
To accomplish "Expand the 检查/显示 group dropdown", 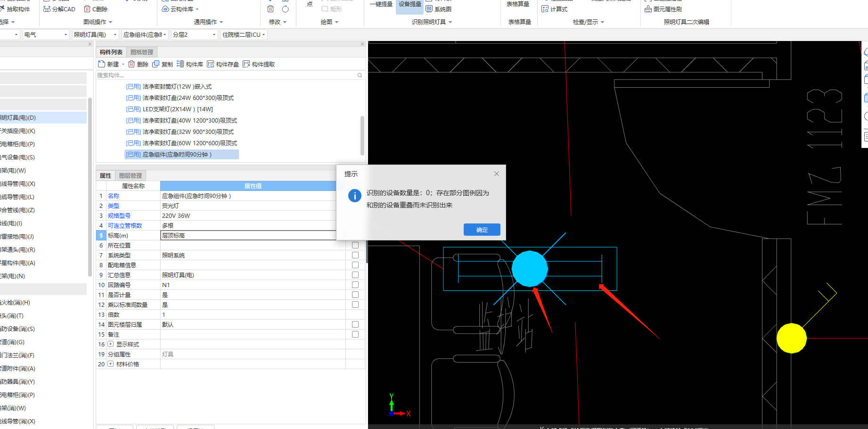I will coord(588,22).
